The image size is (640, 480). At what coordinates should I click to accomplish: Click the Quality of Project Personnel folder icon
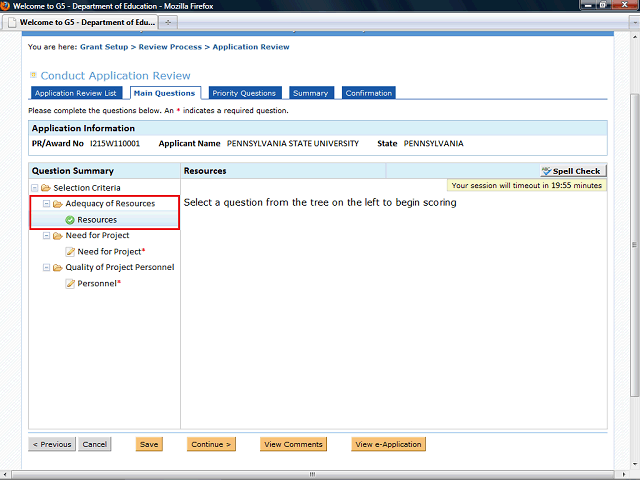[x=58, y=267]
